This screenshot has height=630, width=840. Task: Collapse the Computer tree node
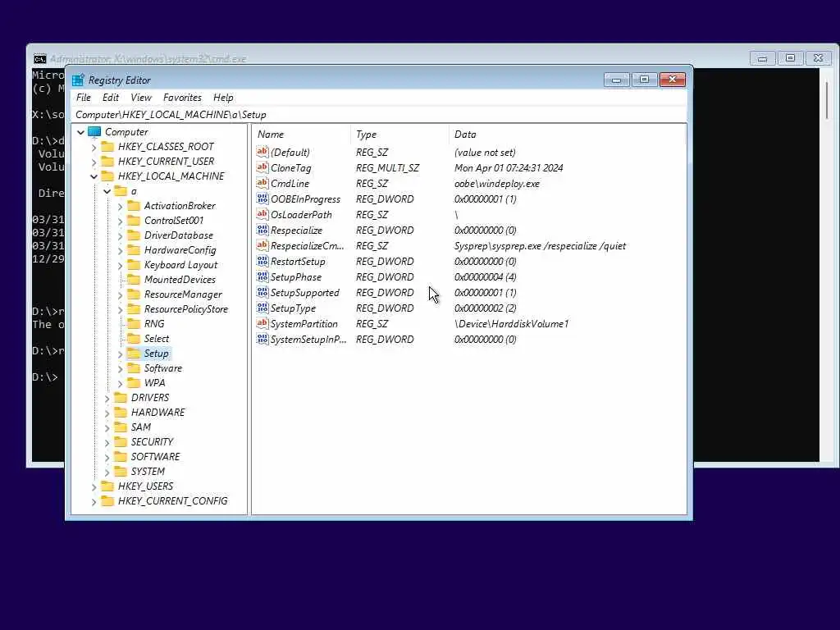tap(81, 132)
